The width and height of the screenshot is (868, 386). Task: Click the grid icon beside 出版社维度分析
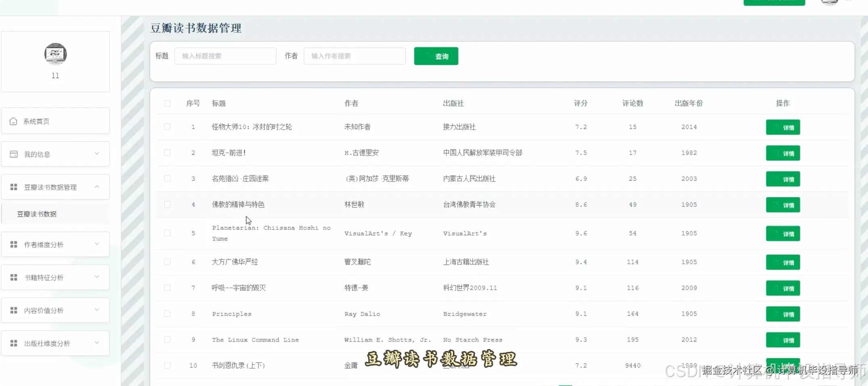(14, 343)
